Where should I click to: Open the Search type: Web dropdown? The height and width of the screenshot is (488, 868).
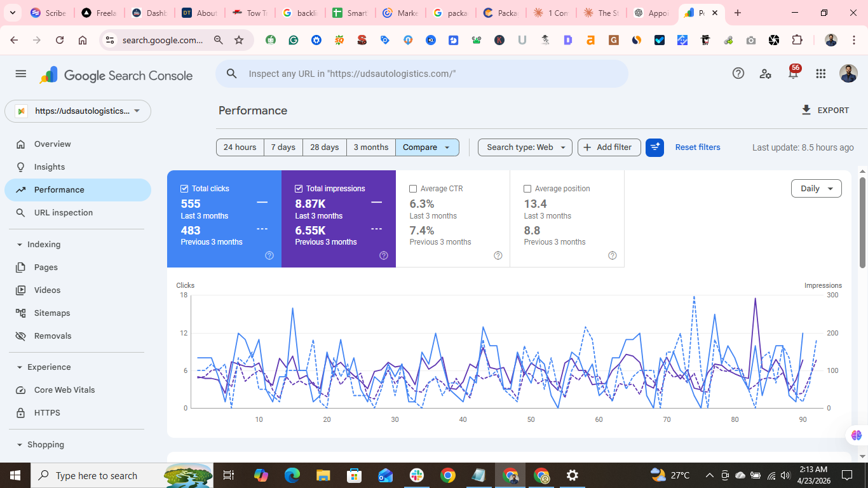pos(525,147)
